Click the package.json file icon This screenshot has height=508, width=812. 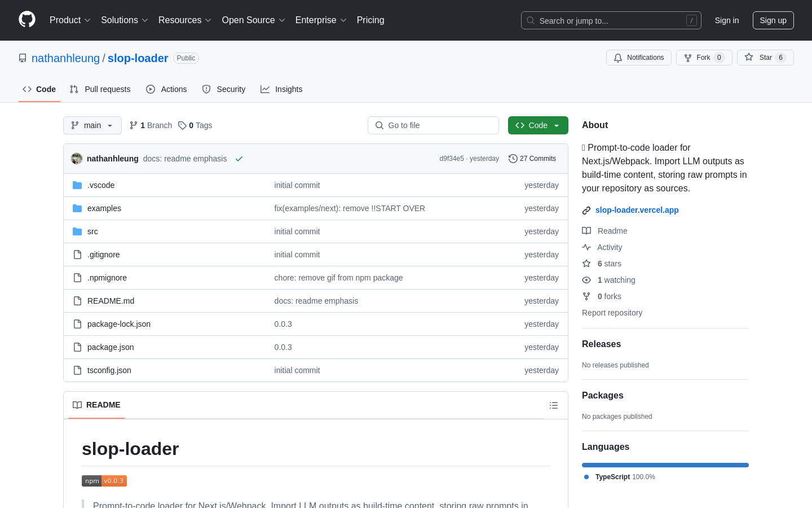pyautogui.click(x=77, y=347)
